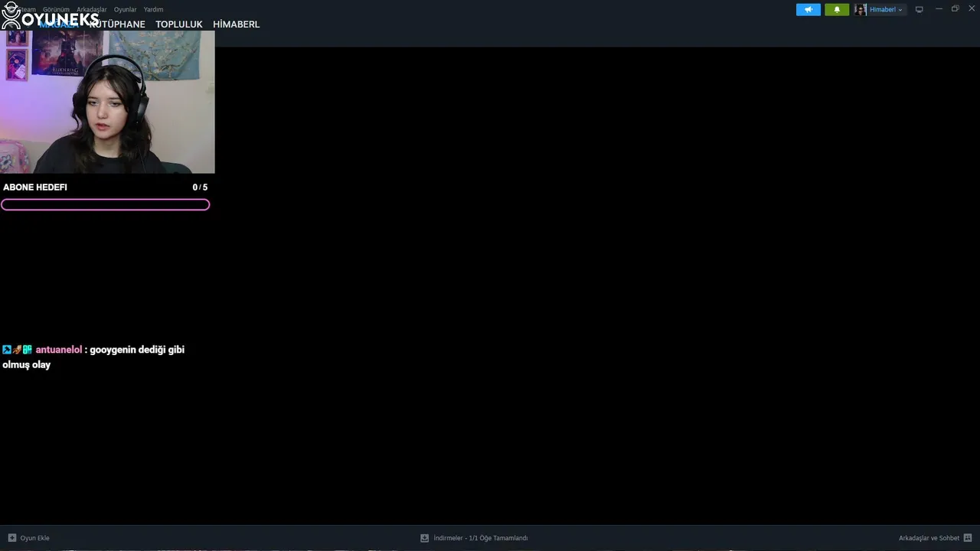Open İndirmeler downloads status
The height and width of the screenshot is (551, 980).
point(474,538)
